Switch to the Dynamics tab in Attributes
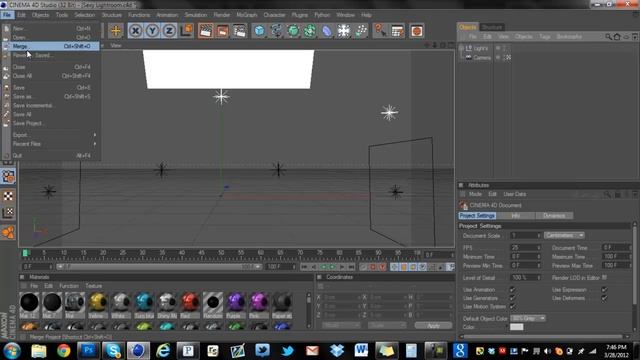This screenshot has width=640, height=360. click(554, 216)
